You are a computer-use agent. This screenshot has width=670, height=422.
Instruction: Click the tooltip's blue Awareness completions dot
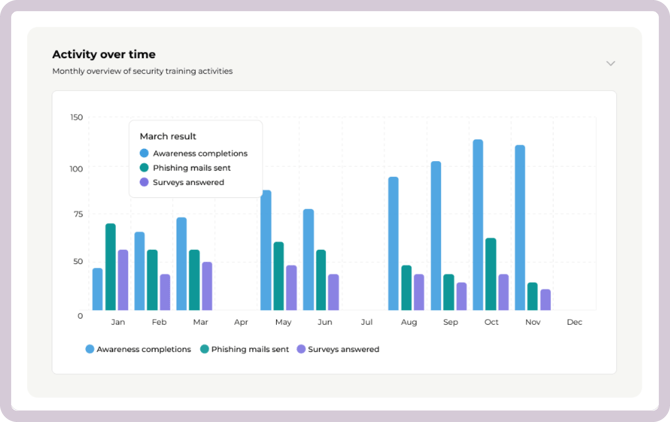coord(144,153)
